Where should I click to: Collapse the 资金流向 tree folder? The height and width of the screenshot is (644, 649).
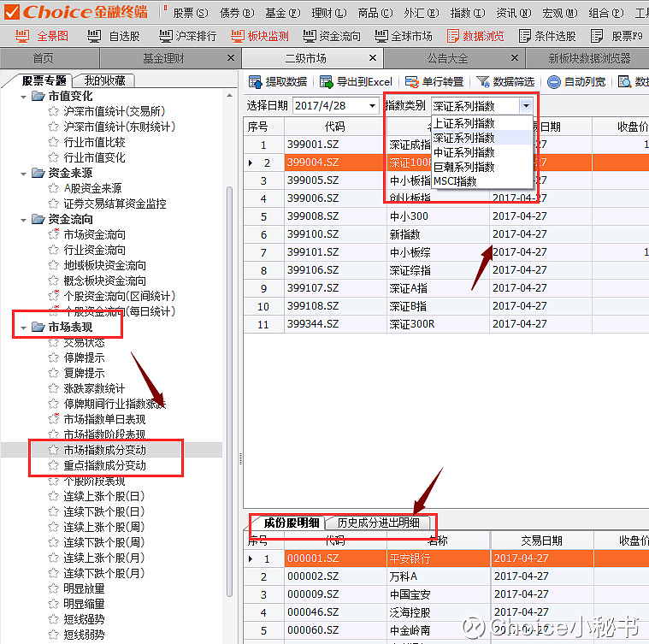24,220
